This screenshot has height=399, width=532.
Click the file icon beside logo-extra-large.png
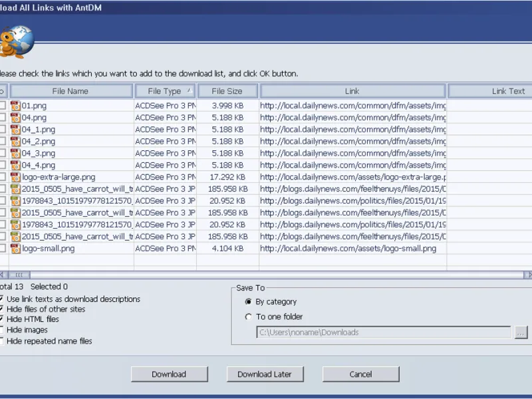15,177
